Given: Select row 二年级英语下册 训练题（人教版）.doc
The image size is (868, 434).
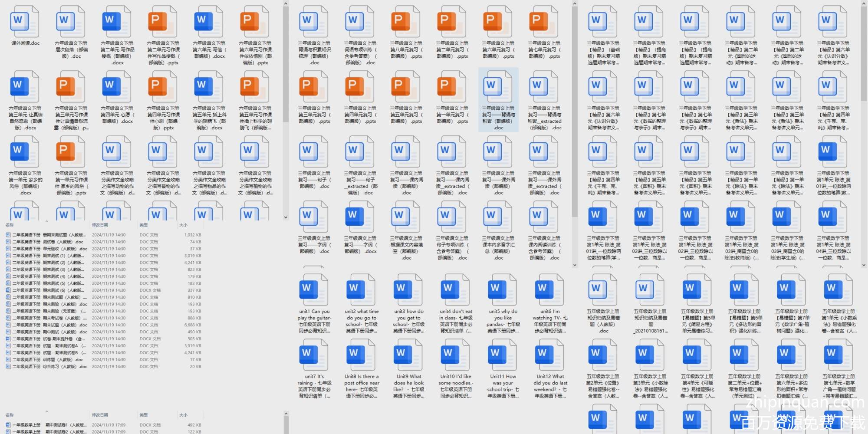Looking at the screenshot, I should (103, 360).
